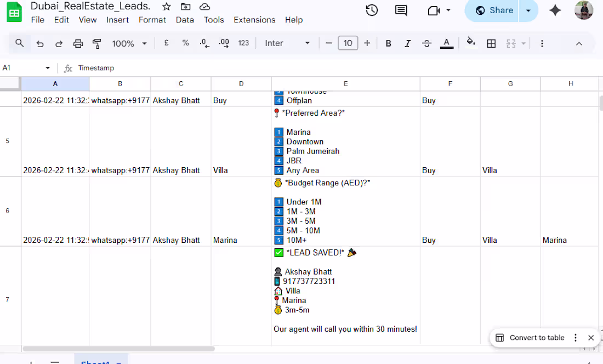This screenshot has width=603, height=364.
Task: Start a paint format copy
Action: 96,43
